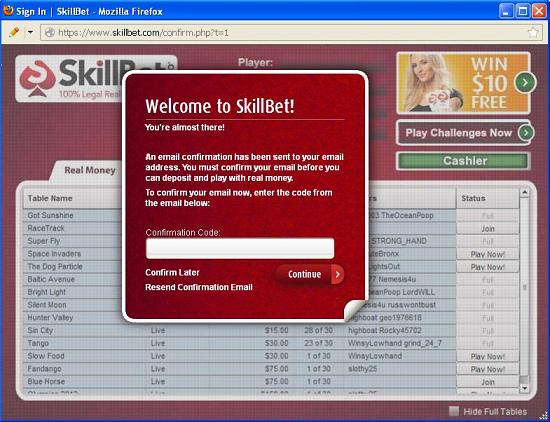The width and height of the screenshot is (550, 422).
Task: Toggle the Hide Full Tables checkbox
Action: click(x=454, y=411)
